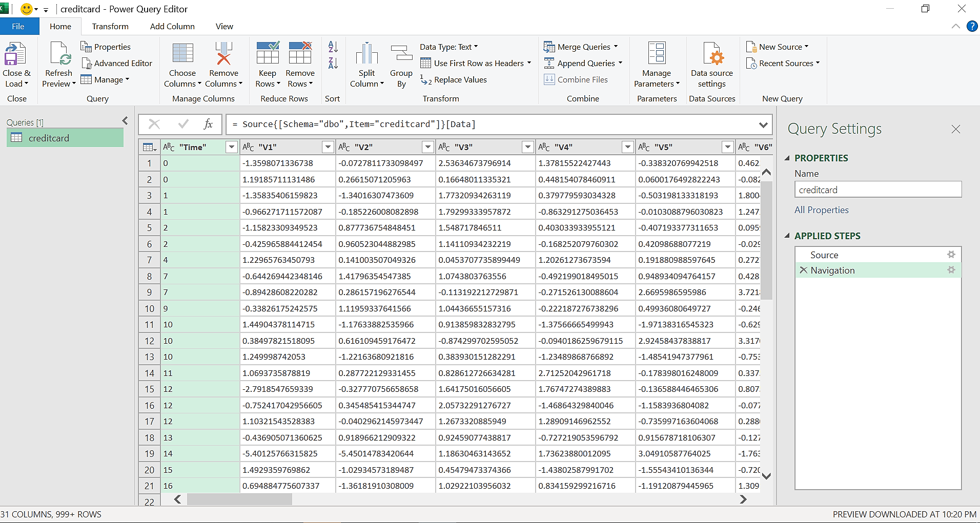Select the creditcard query
Screen dimensions: 980x523
click(x=65, y=138)
